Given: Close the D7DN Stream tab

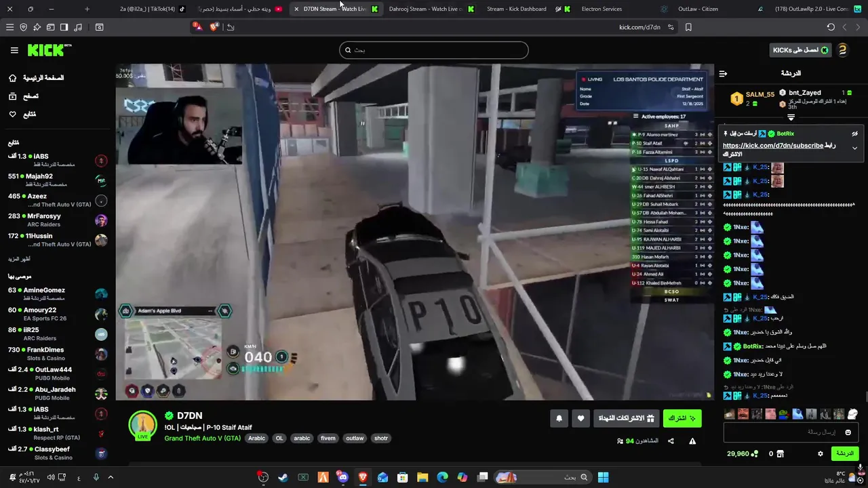Looking at the screenshot, I should point(296,9).
